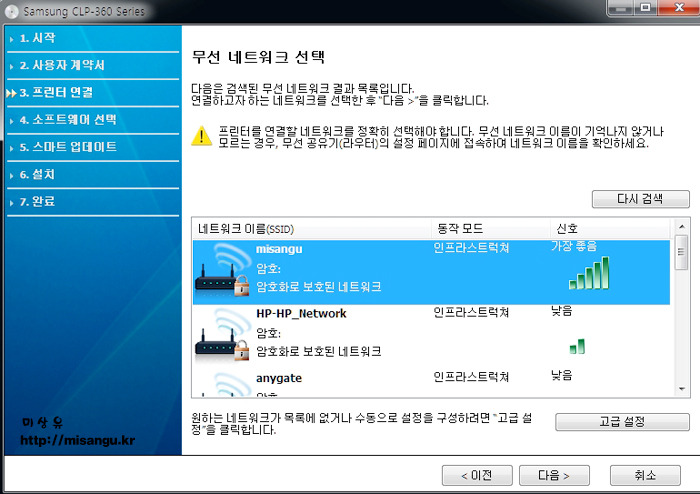Click the http://misangu.kr text
700x494 pixels.
pyautogui.click(x=78, y=440)
